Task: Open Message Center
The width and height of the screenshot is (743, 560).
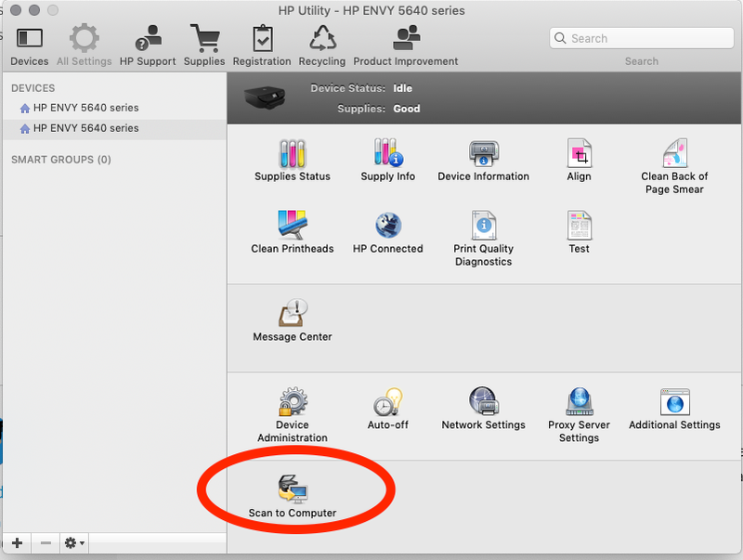Action: (293, 320)
